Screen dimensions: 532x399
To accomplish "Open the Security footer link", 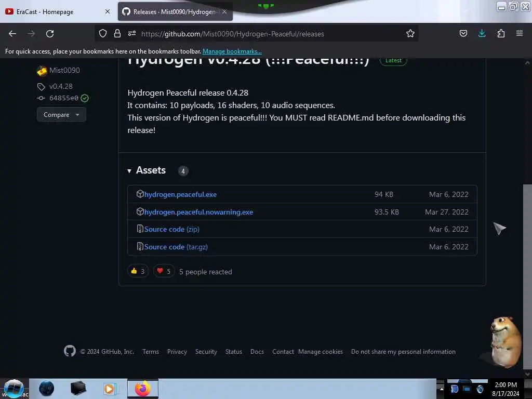I will [206, 352].
